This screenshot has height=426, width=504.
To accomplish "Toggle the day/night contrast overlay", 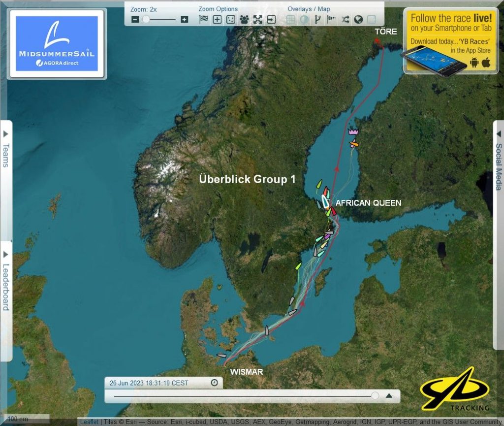I will coord(304,20).
